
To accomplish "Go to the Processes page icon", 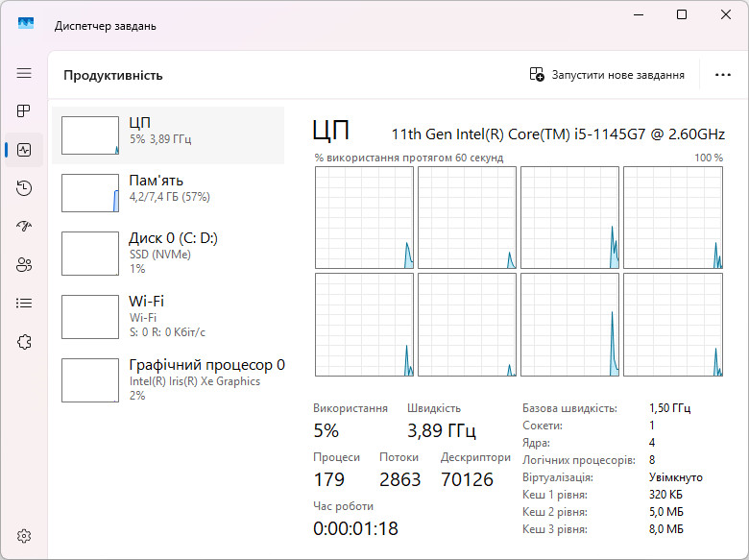I will click(x=24, y=110).
